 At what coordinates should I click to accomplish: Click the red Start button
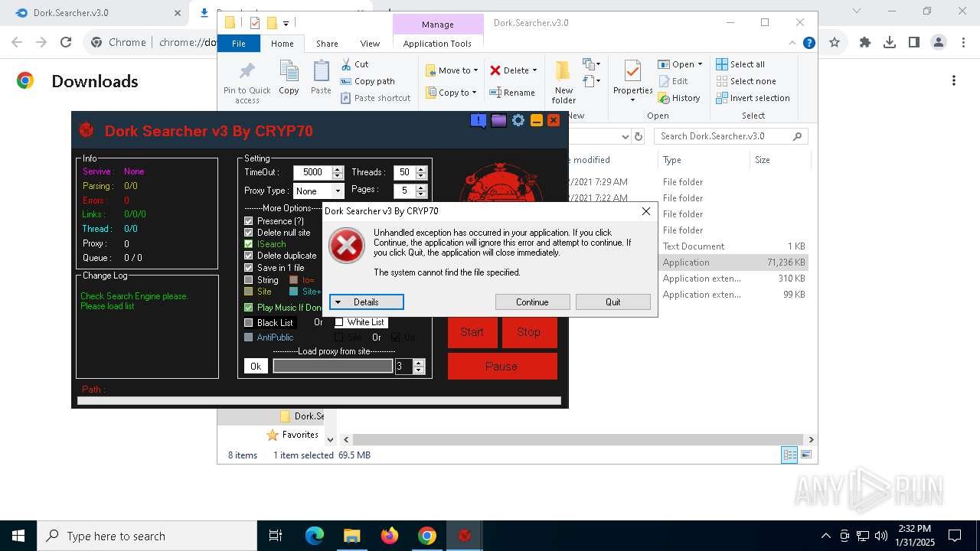point(472,332)
